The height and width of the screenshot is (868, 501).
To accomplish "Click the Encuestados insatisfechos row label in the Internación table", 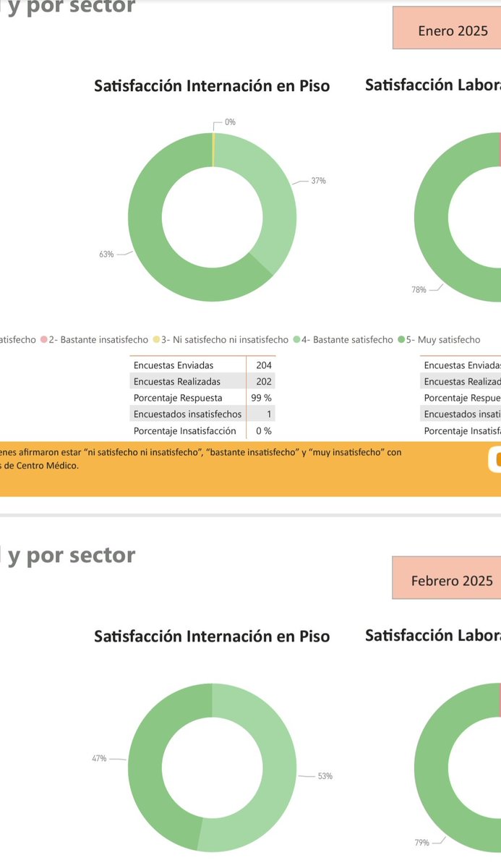I will point(188,414).
